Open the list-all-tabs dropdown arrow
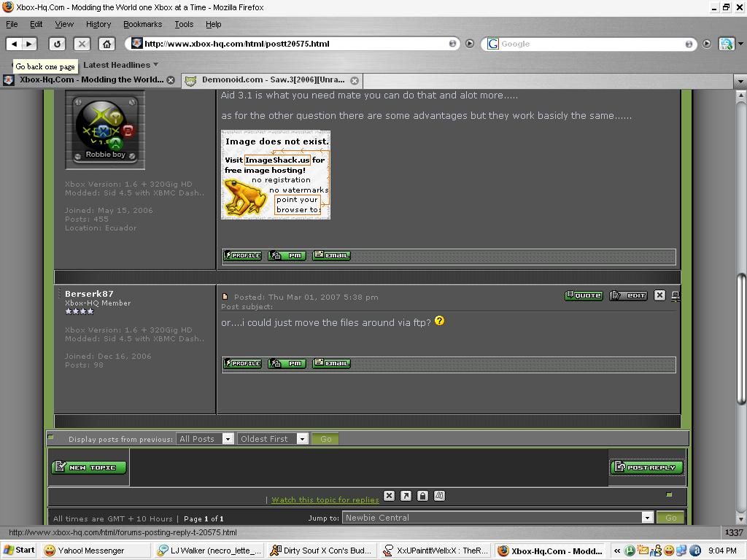 click(x=740, y=81)
